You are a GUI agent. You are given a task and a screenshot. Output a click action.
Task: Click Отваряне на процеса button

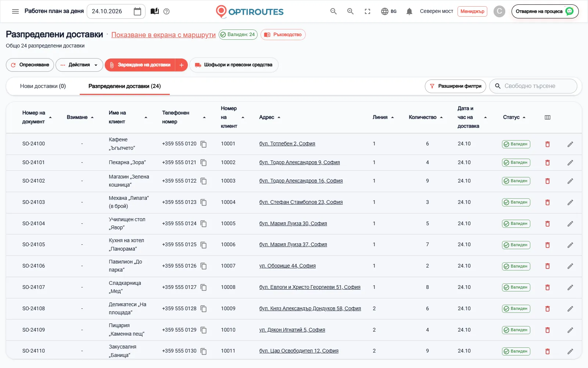[545, 11]
